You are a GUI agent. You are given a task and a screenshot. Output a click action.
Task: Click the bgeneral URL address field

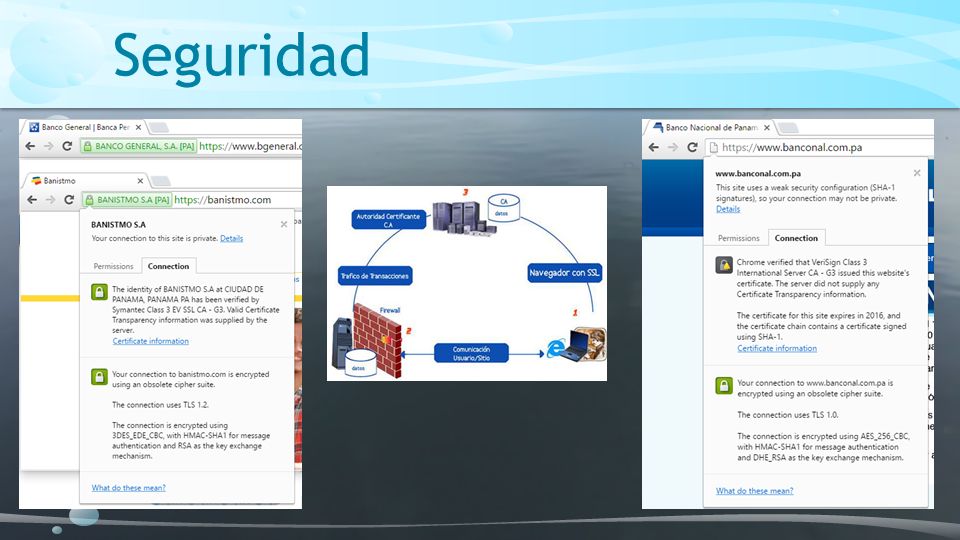(250, 146)
